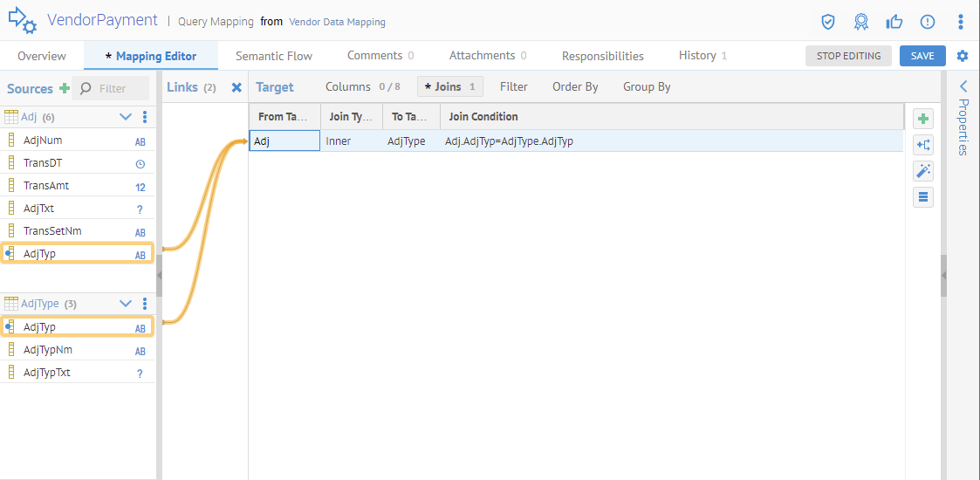This screenshot has height=480, width=980.
Task: Click the shield certification icon in header
Action: tap(828, 22)
